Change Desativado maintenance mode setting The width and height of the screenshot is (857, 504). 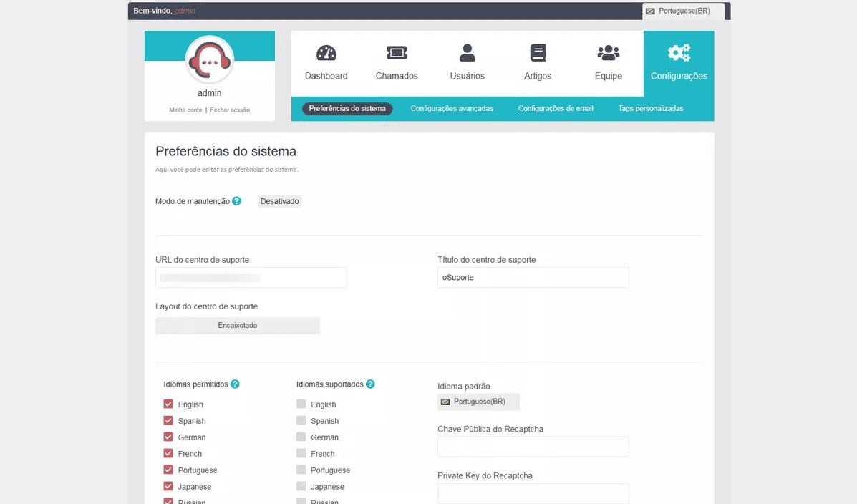tap(279, 201)
